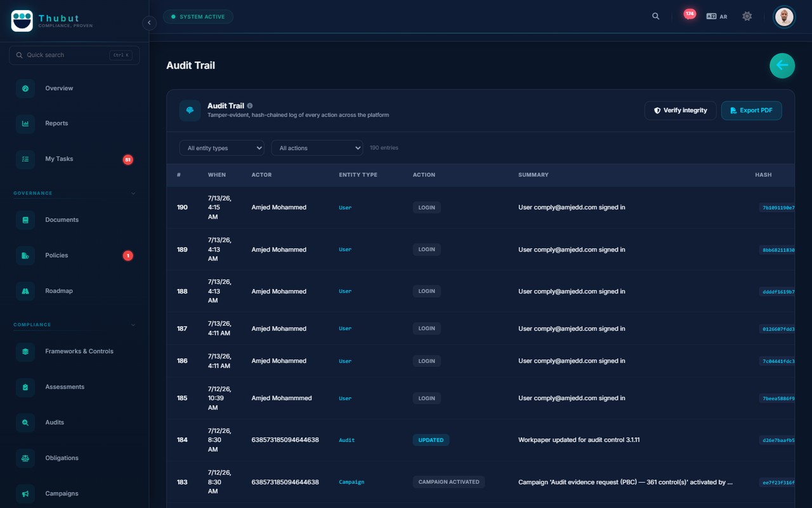Click the Documents sidebar icon

click(x=25, y=220)
